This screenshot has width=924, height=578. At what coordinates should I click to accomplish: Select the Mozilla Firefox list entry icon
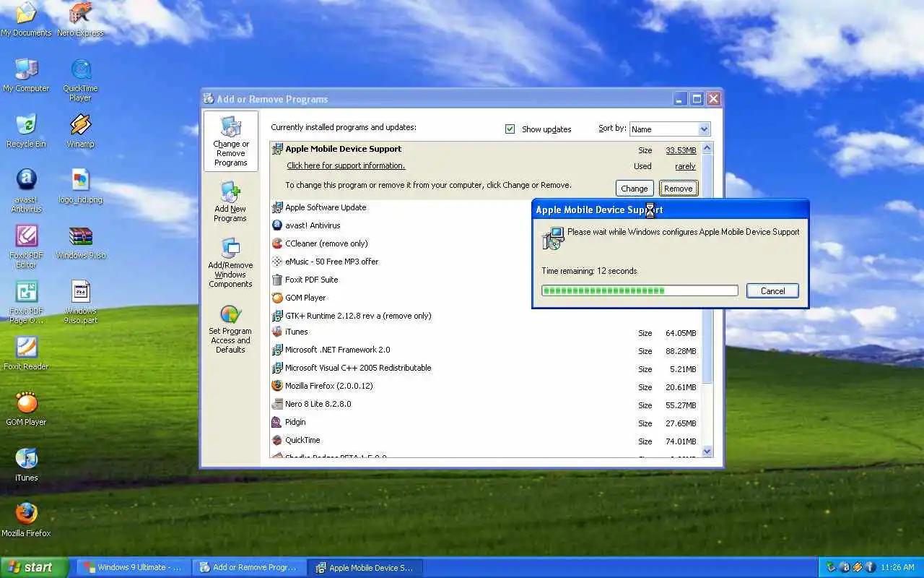277,386
